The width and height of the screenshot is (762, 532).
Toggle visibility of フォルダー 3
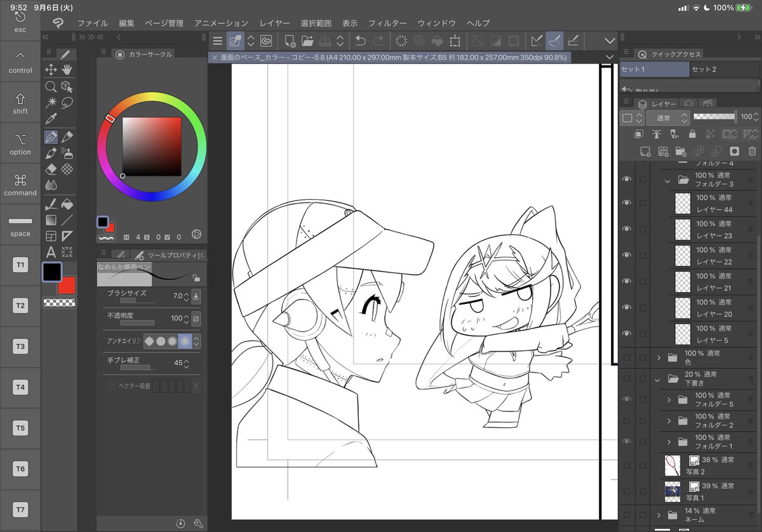pyautogui.click(x=627, y=180)
